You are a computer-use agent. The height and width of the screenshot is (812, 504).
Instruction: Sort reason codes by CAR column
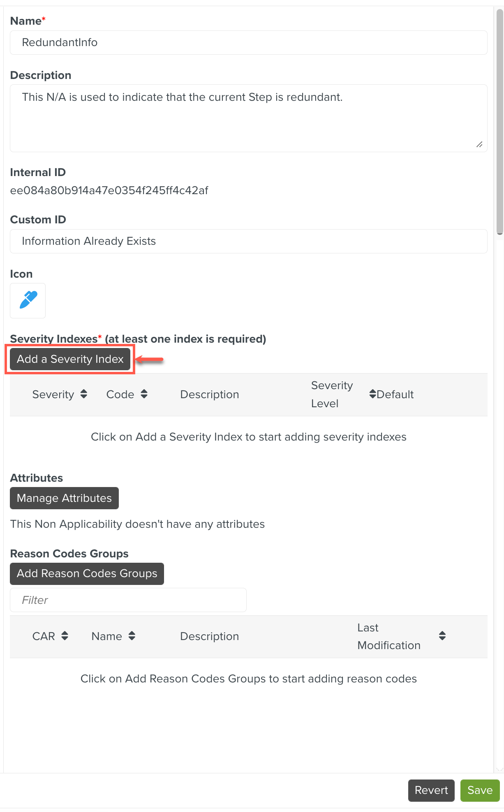(65, 636)
